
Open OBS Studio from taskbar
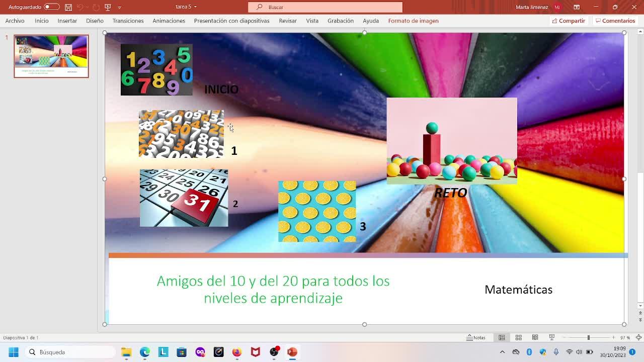[x=274, y=352]
